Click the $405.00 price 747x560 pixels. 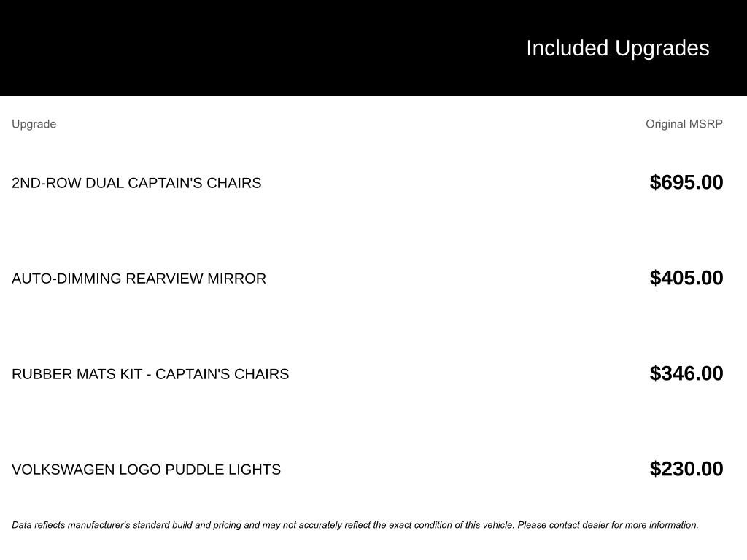tap(686, 278)
